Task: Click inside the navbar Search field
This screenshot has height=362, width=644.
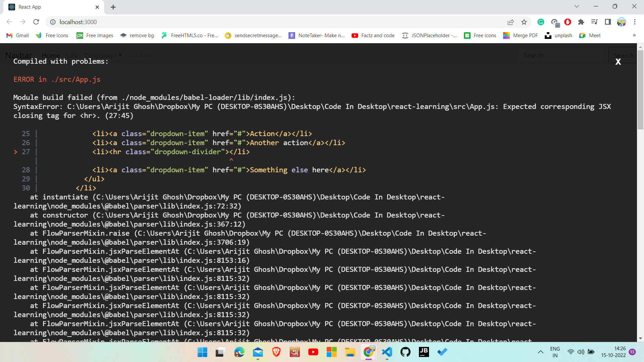Action: tap(562, 55)
